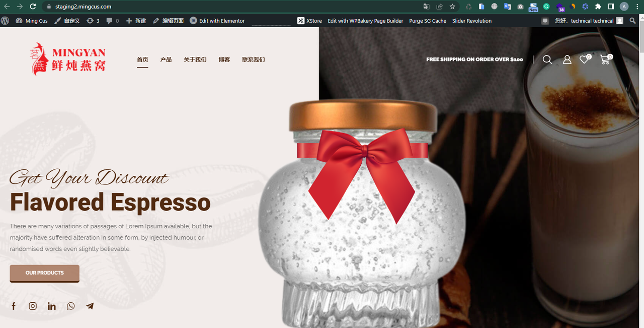
Task: Open the 您好, technical technical account menu
Action: coord(589,21)
